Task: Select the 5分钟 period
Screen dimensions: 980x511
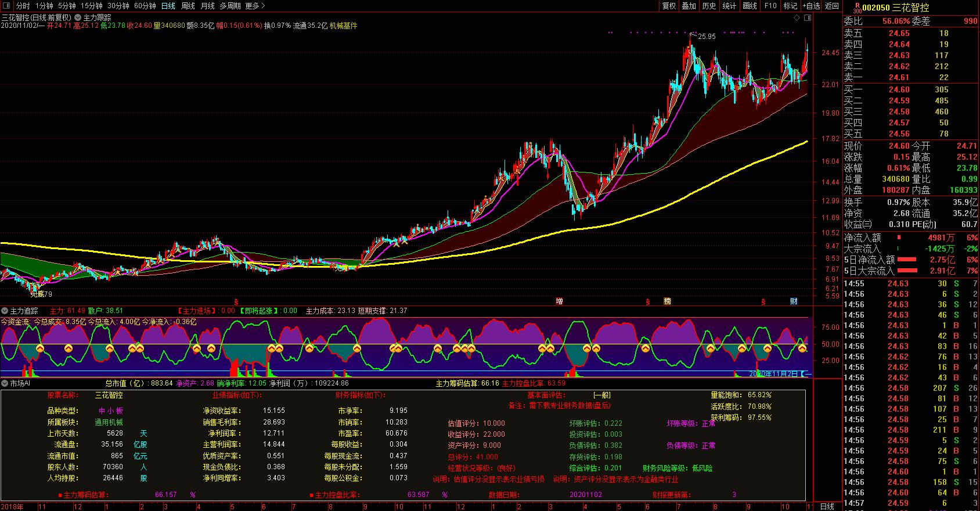Action: (x=67, y=6)
